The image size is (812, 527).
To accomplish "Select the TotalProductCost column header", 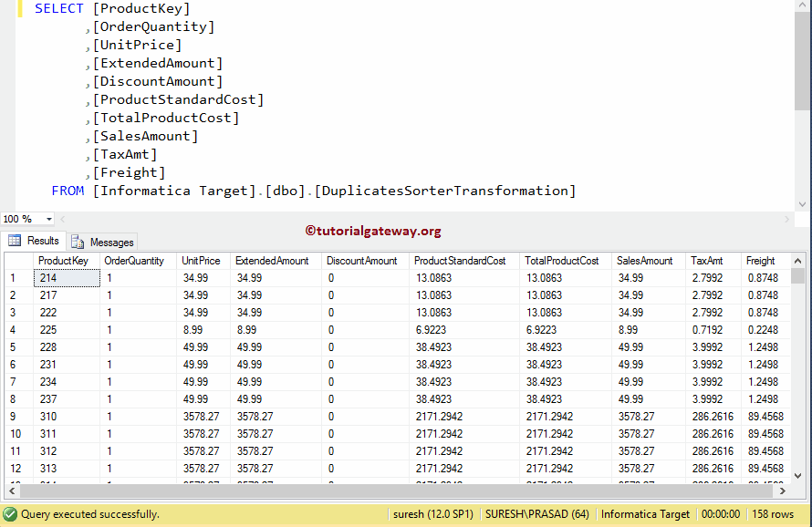I will 566,261.
